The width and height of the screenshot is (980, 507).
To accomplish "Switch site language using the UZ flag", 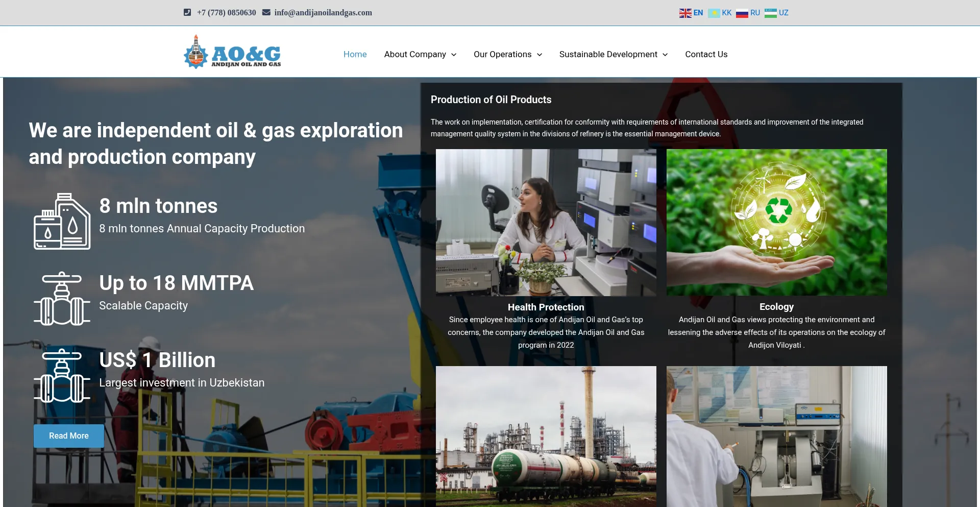I will point(770,13).
